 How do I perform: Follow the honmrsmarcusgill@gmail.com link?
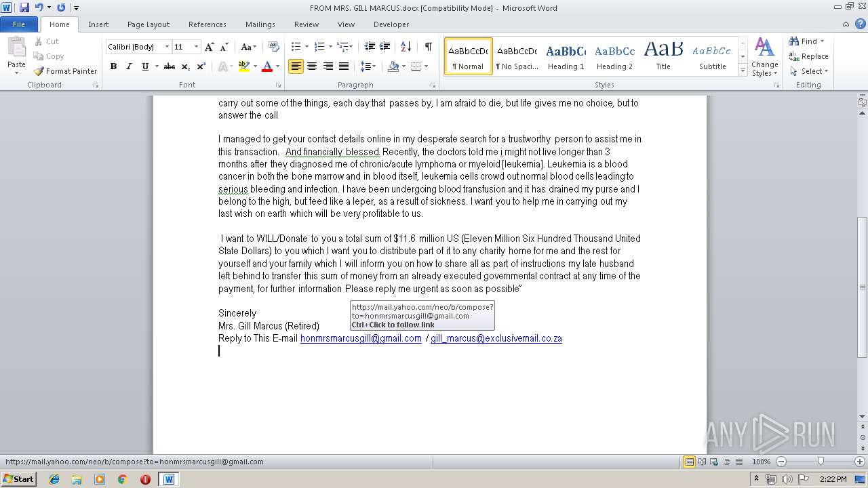[x=361, y=338]
